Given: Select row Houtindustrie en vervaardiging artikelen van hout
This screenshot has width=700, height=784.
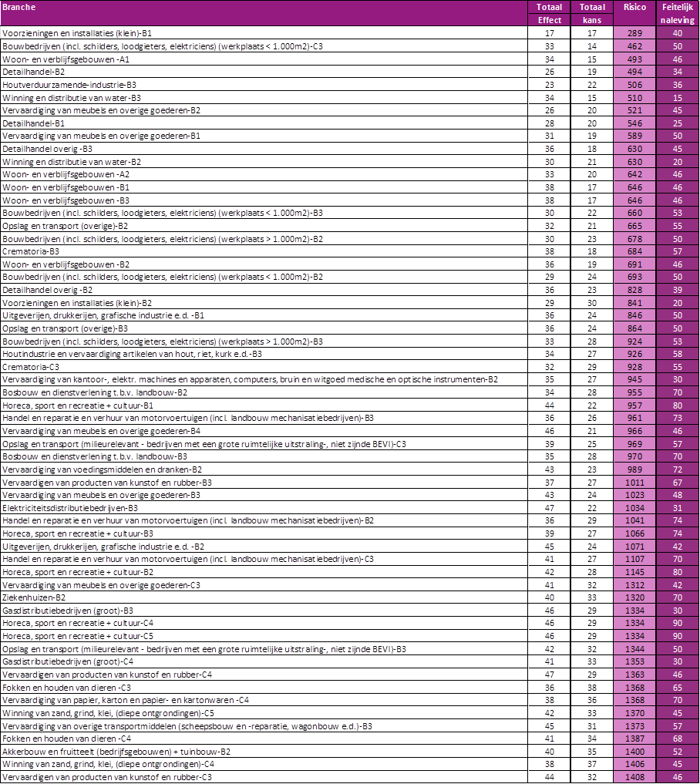Looking at the screenshot, I should 349,354.
